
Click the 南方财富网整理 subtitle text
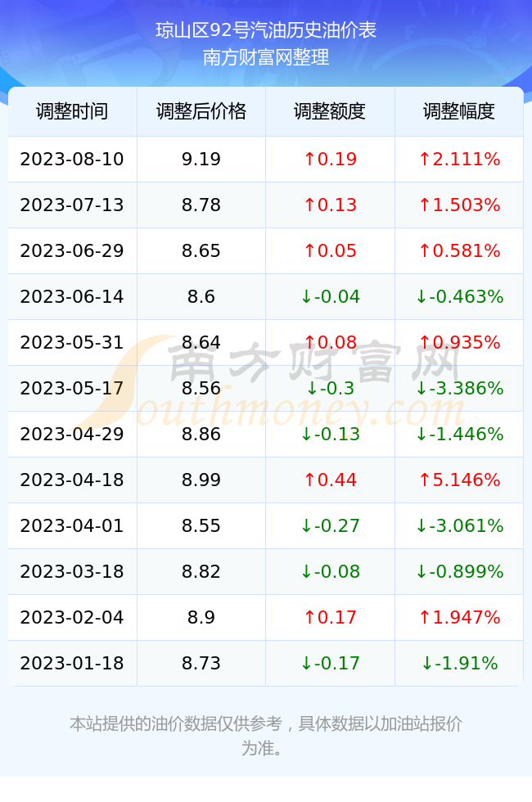click(266, 57)
